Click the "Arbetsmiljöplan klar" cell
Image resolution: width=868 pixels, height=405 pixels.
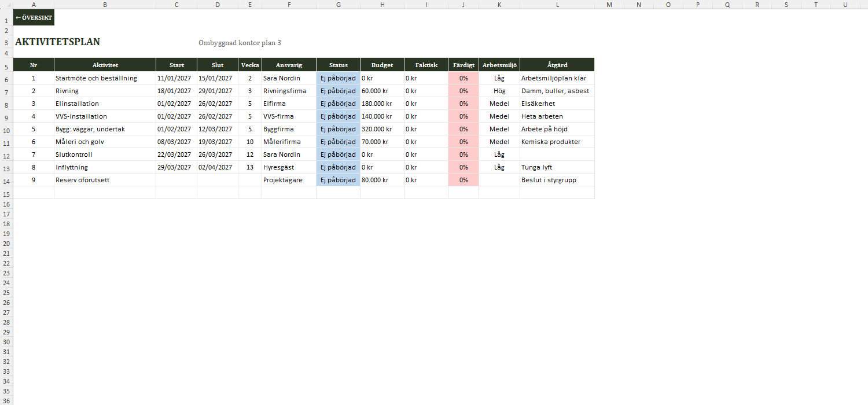[x=557, y=78]
